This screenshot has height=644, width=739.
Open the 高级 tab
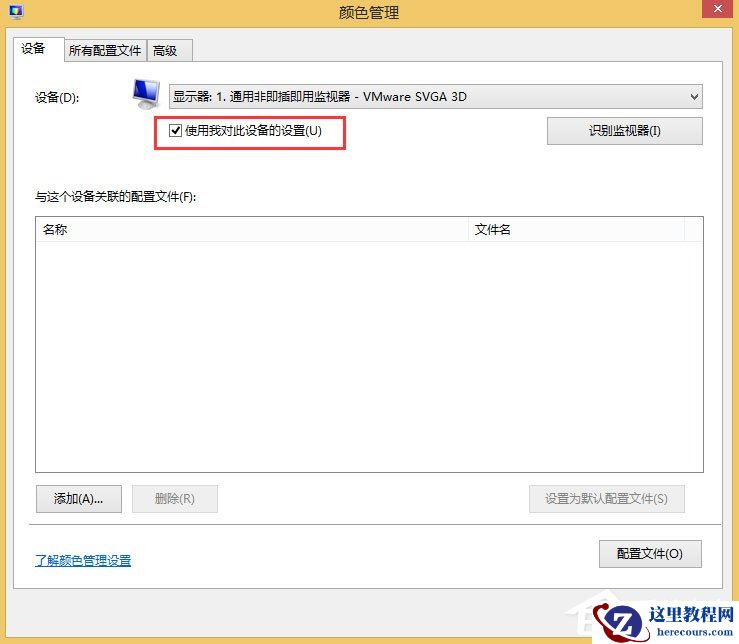click(169, 50)
